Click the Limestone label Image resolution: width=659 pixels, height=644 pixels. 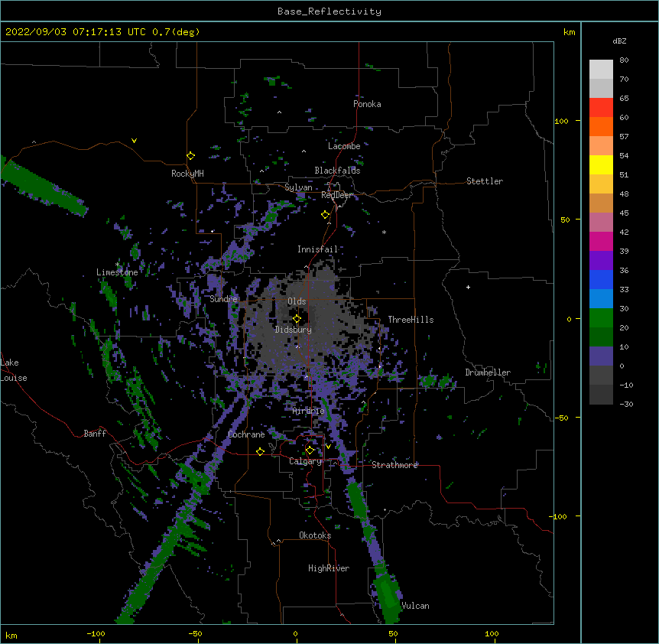tap(117, 272)
